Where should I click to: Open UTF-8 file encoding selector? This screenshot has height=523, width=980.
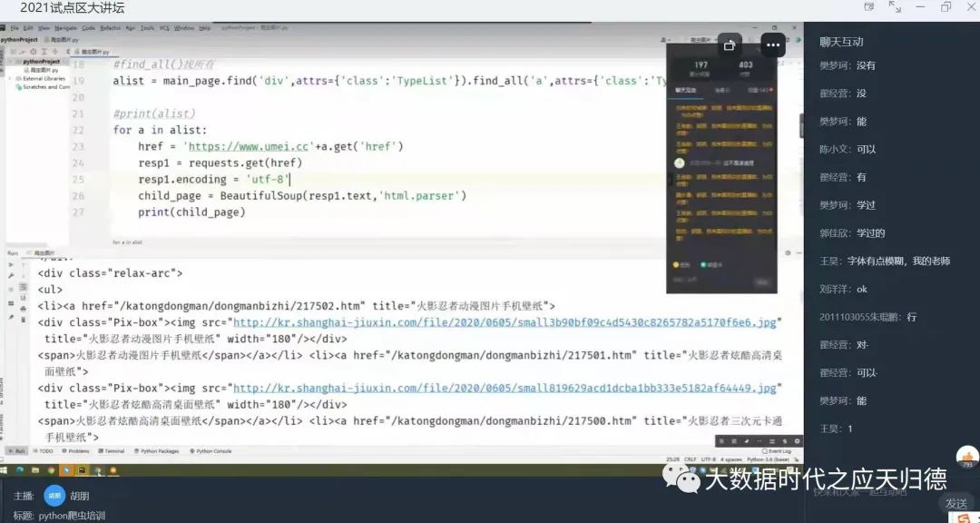(x=709, y=459)
